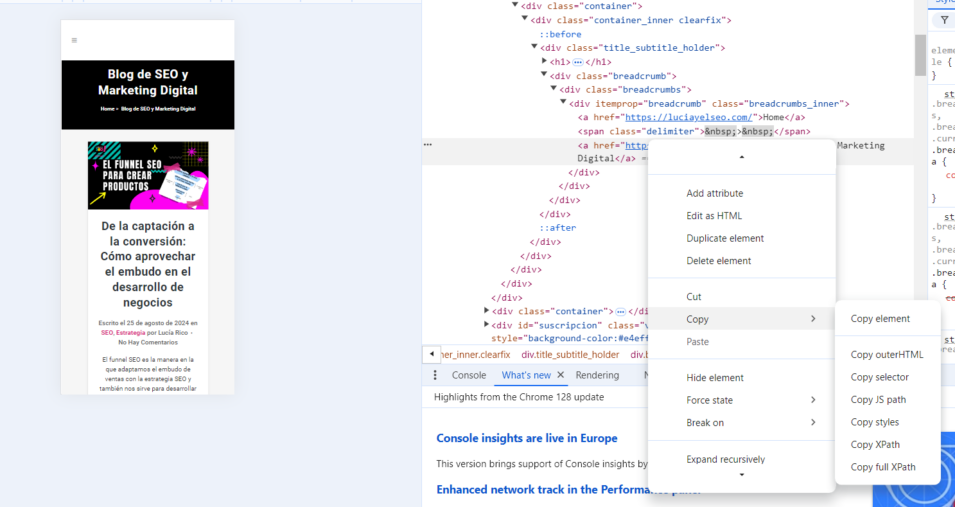The width and height of the screenshot is (955, 507).
Task: Open the article title De la captación
Action: (148, 264)
